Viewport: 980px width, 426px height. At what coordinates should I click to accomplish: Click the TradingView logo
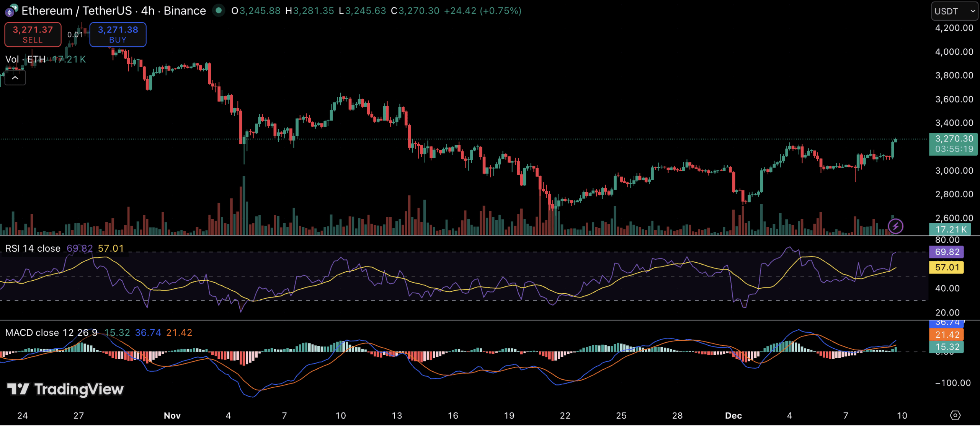(65, 389)
